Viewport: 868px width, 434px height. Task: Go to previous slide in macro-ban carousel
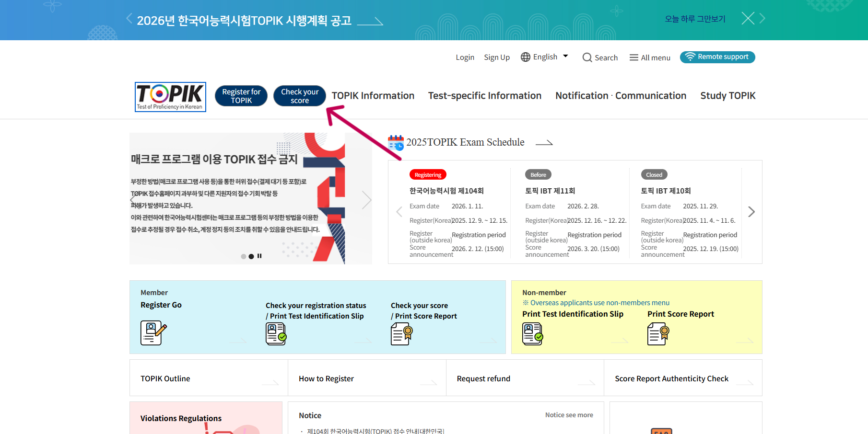click(x=134, y=200)
